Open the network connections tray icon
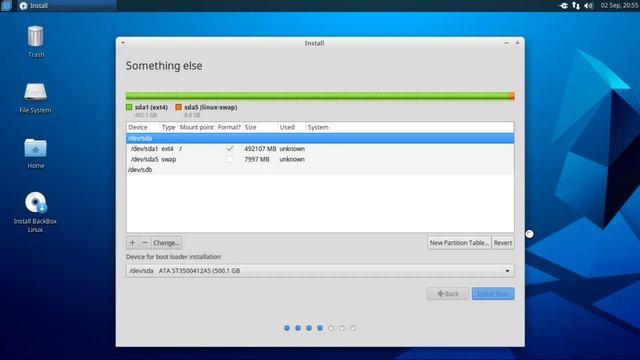 point(576,5)
